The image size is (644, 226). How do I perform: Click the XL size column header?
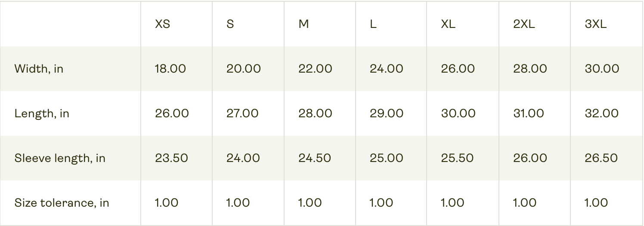point(448,24)
